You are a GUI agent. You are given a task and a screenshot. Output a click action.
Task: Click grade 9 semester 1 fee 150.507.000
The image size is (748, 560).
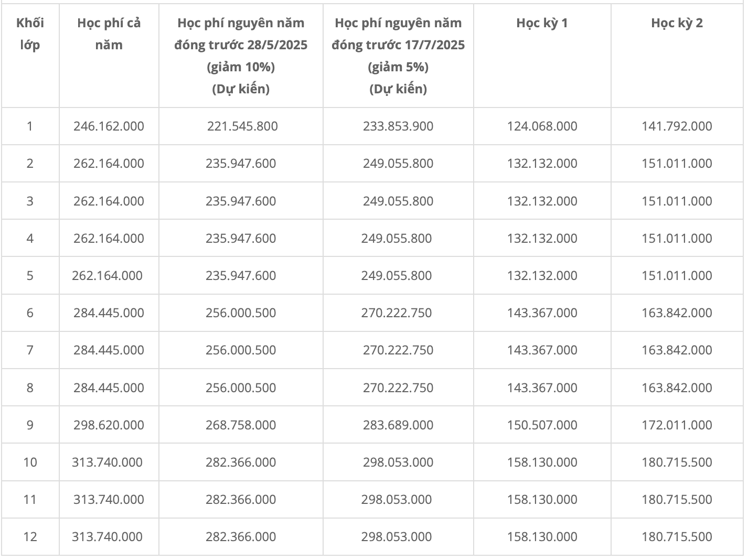542,425
